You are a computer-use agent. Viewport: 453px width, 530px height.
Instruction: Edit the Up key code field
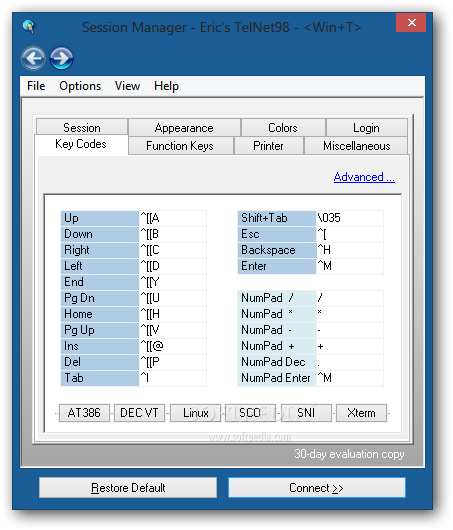(173, 218)
